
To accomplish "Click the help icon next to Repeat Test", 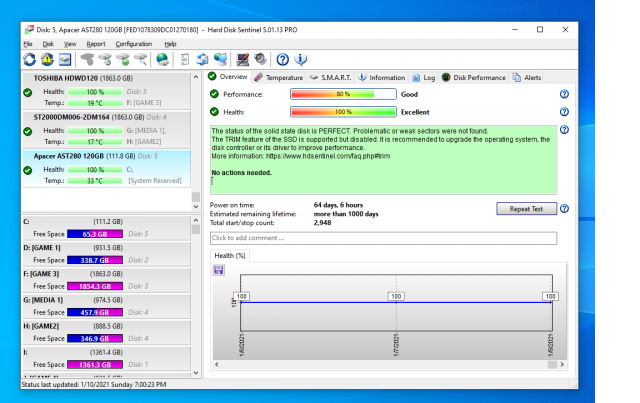I will pos(565,209).
